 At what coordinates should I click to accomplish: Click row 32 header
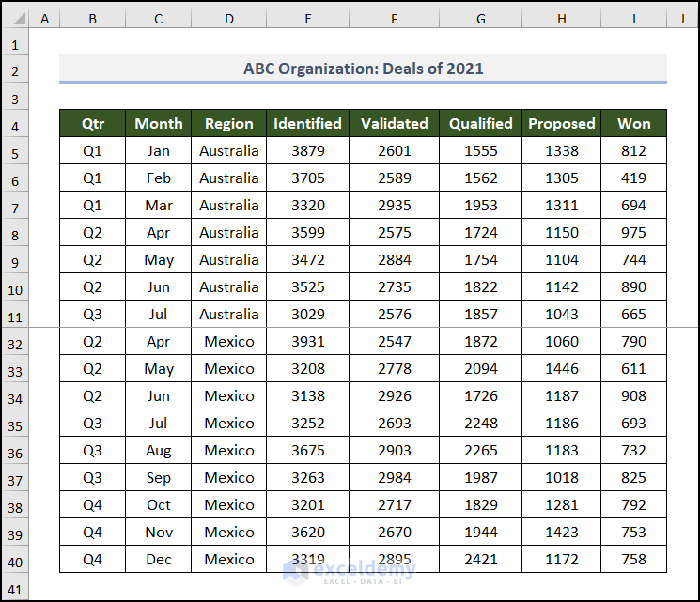pyautogui.click(x=15, y=342)
